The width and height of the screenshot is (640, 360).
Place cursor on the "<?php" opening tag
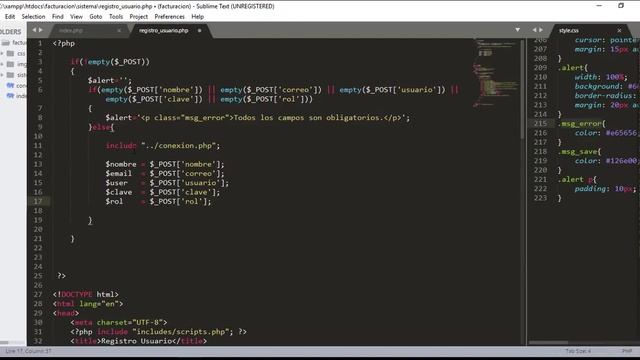point(64,43)
